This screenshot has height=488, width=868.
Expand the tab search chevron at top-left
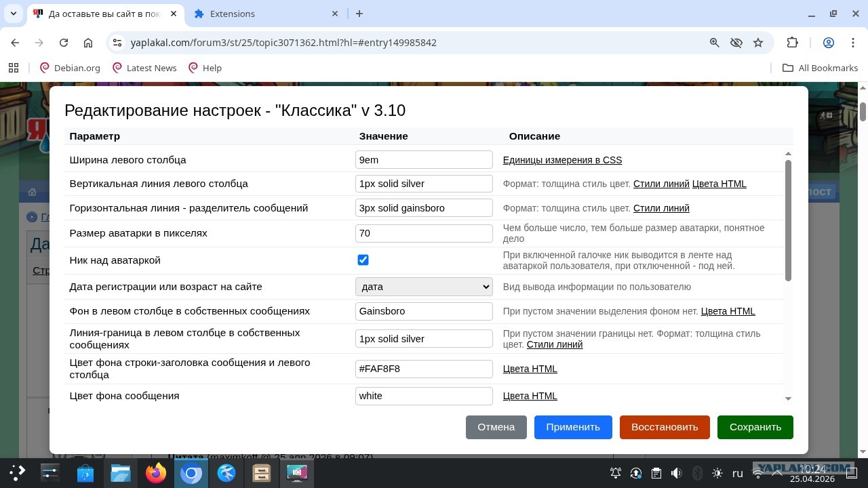[x=14, y=14]
